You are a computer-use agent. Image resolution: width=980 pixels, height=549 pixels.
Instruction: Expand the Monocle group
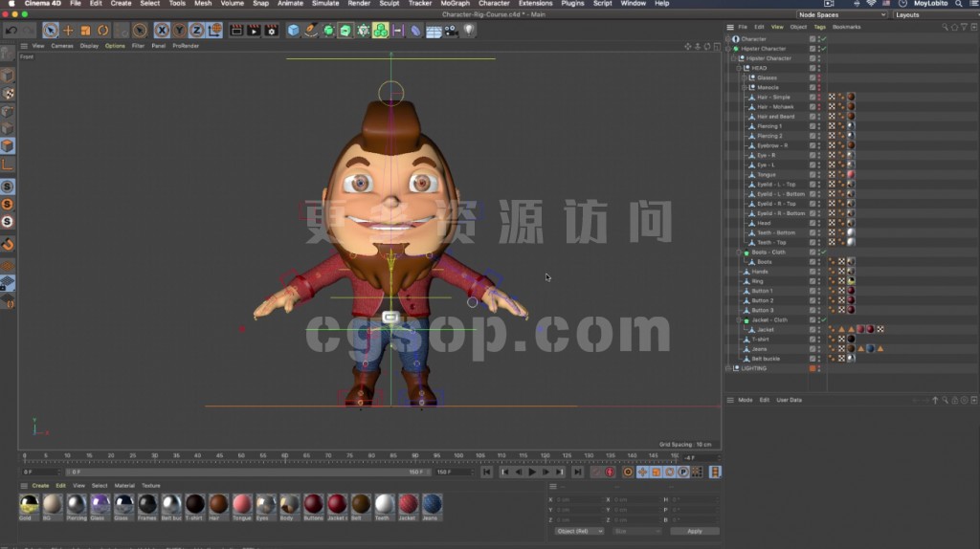744,87
